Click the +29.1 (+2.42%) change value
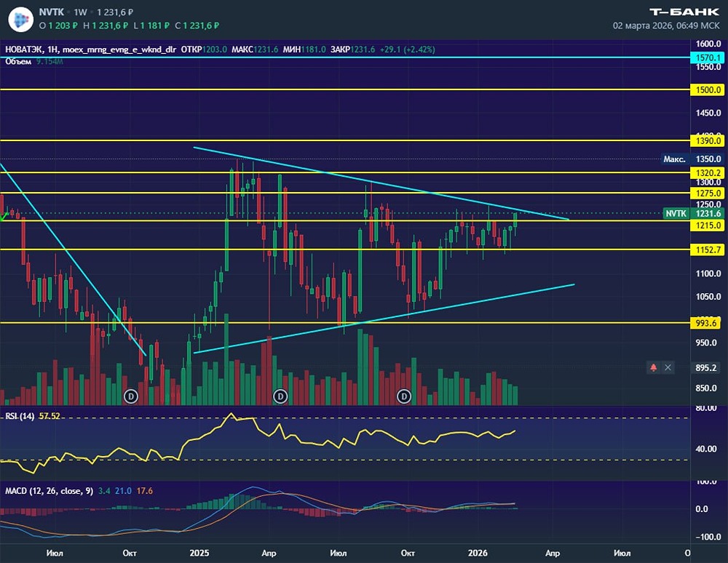 [x=407, y=49]
